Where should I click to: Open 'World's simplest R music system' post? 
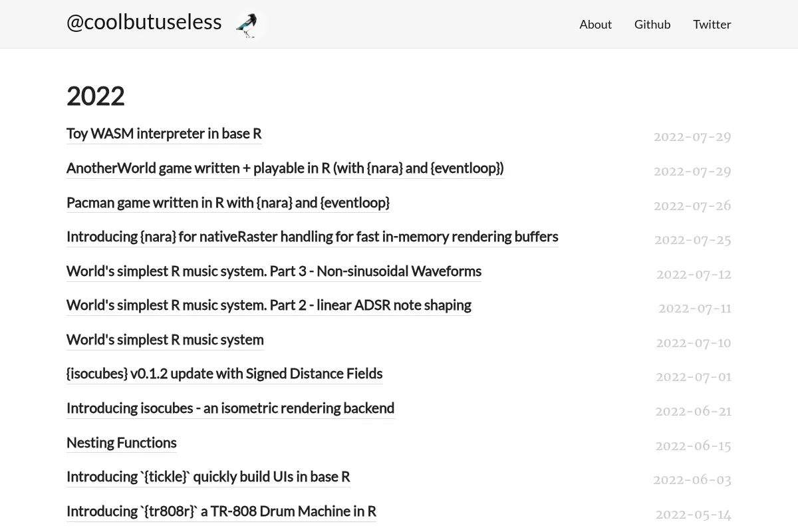tap(165, 340)
